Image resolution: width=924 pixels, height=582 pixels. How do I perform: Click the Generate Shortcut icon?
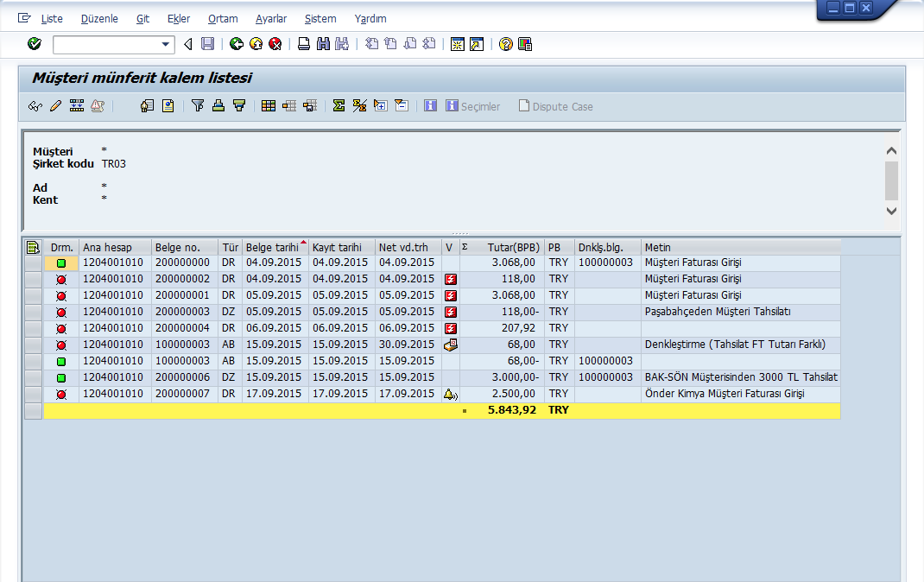coord(477,43)
